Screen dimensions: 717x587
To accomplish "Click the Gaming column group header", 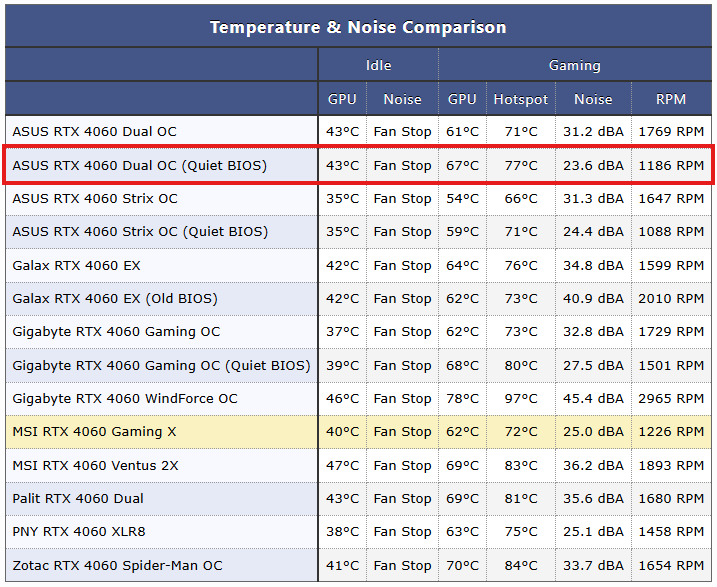I will pos(574,66).
